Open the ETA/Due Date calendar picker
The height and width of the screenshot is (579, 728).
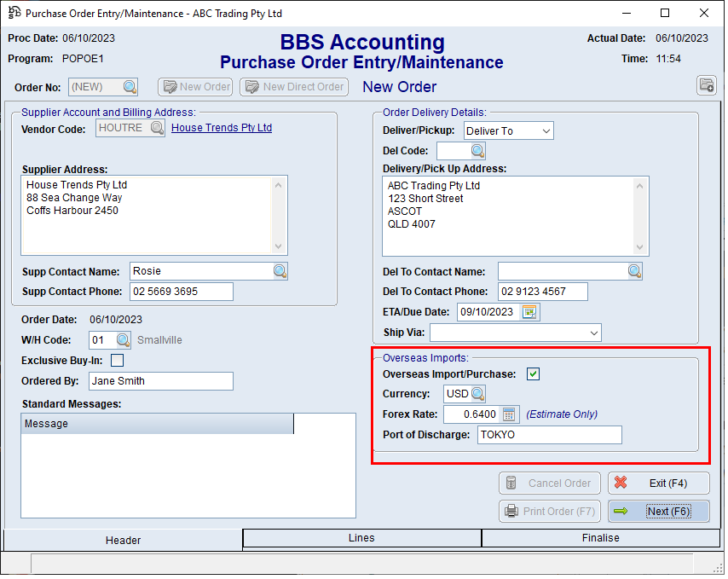click(530, 312)
